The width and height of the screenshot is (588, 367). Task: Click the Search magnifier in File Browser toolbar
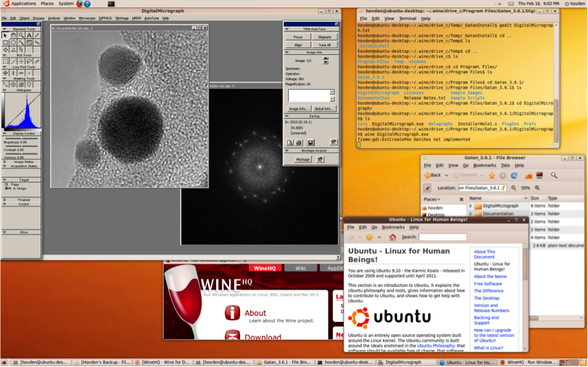[x=554, y=175]
